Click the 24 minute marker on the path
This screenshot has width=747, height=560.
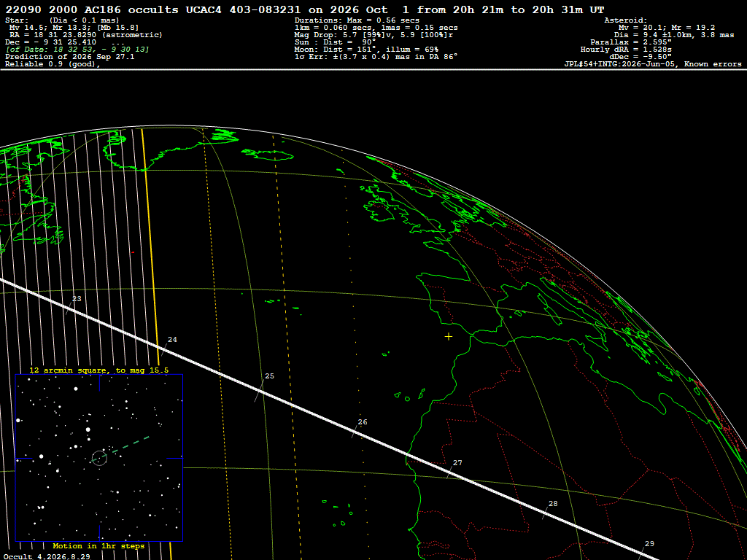pos(172,340)
